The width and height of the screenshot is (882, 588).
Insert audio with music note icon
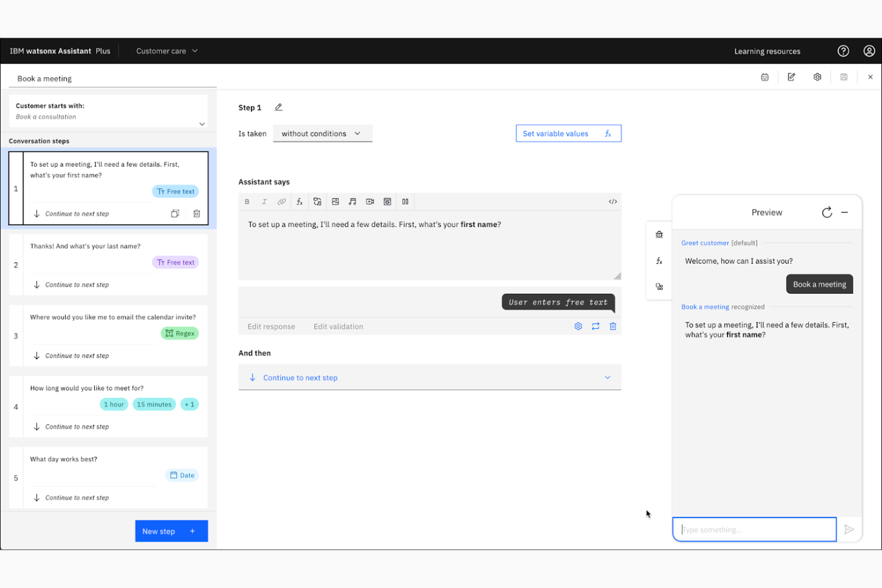[x=352, y=202]
